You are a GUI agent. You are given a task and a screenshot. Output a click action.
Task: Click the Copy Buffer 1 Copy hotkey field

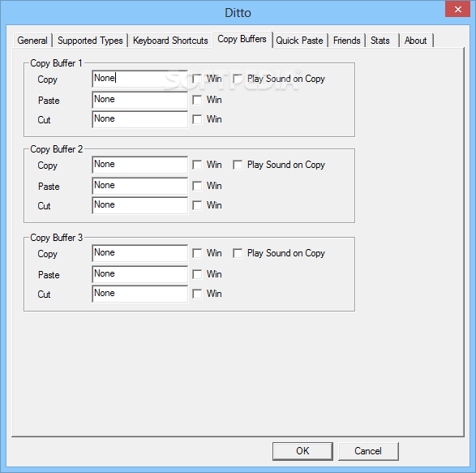(140, 79)
